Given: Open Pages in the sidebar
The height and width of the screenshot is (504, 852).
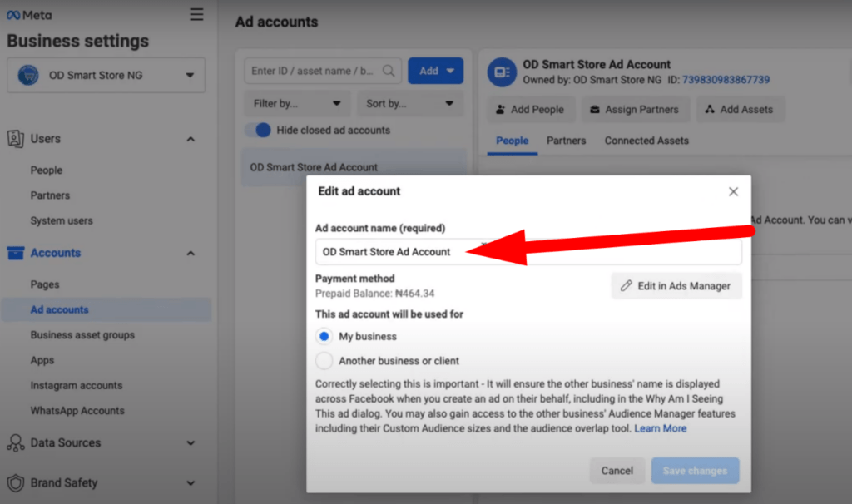Looking at the screenshot, I should click(45, 284).
